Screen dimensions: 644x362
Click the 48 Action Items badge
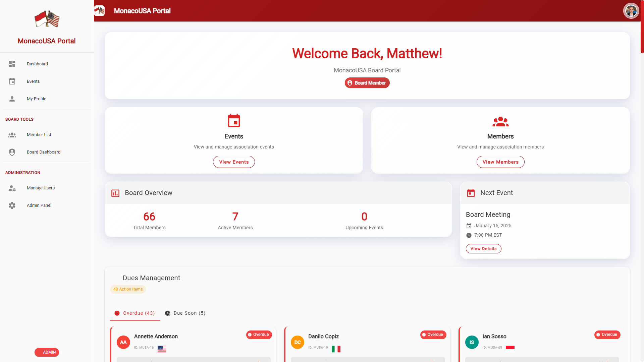pos(128,289)
